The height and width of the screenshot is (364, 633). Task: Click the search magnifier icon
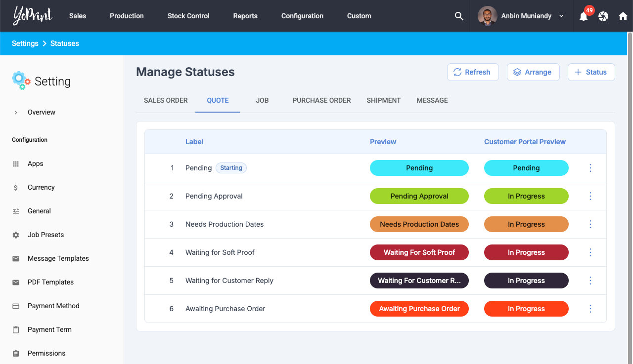[459, 16]
